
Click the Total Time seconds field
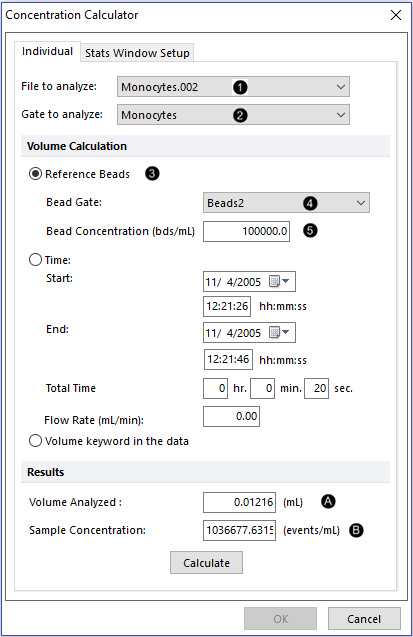(x=316, y=388)
